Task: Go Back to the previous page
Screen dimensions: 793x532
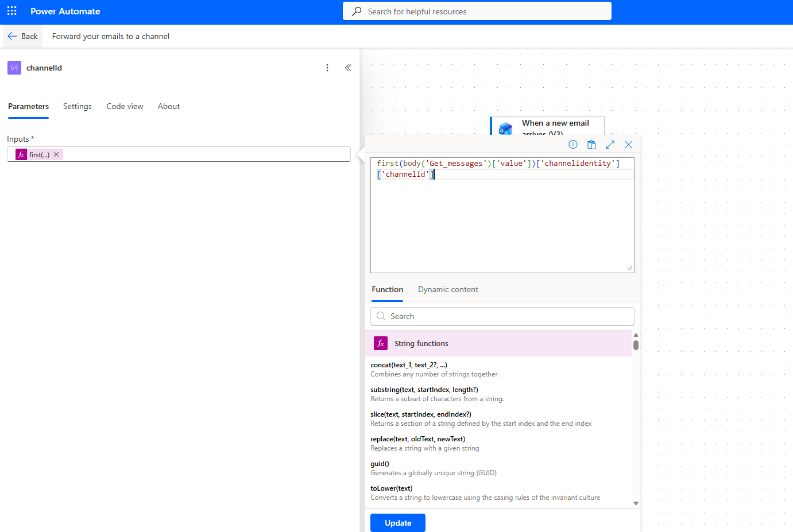Action: click(23, 36)
